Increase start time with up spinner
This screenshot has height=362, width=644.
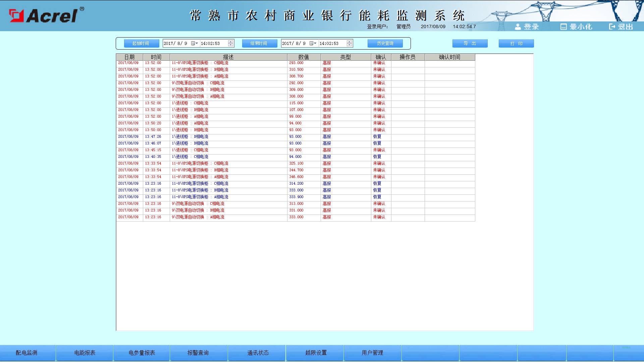tap(230, 42)
